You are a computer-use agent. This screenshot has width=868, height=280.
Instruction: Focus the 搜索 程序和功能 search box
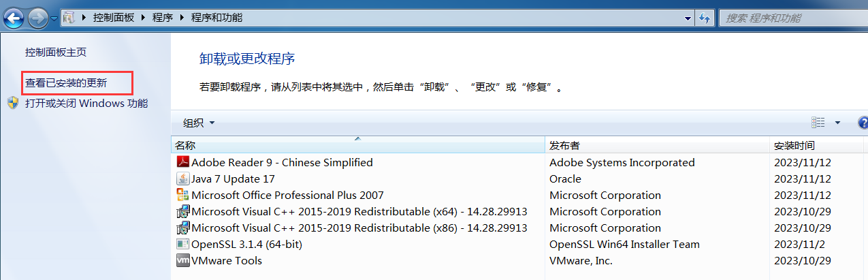[793, 18]
